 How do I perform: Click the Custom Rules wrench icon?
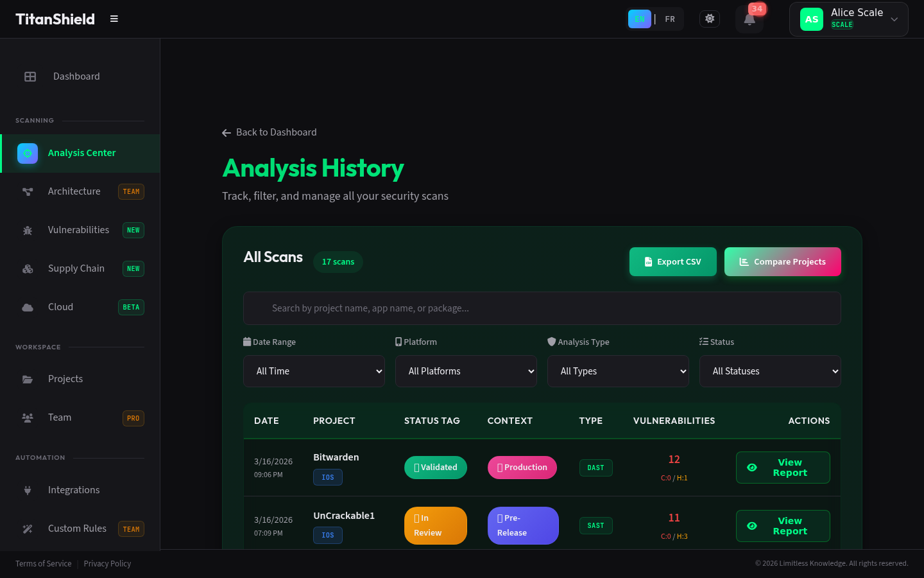(28, 529)
